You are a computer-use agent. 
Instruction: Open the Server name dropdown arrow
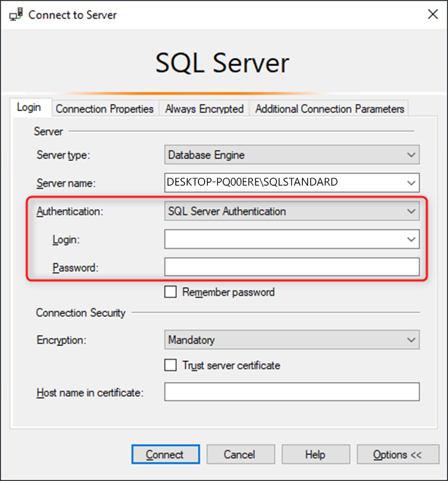[411, 183]
